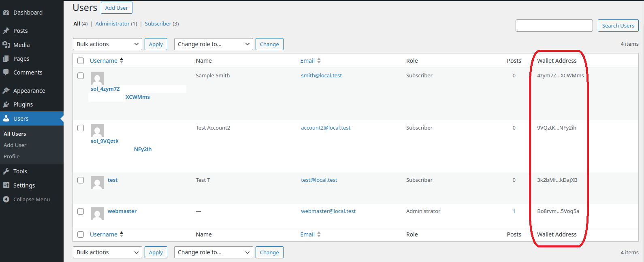Toggle the select-all checkbox in table header
Image resolution: width=644 pixels, height=262 pixels.
click(x=81, y=61)
